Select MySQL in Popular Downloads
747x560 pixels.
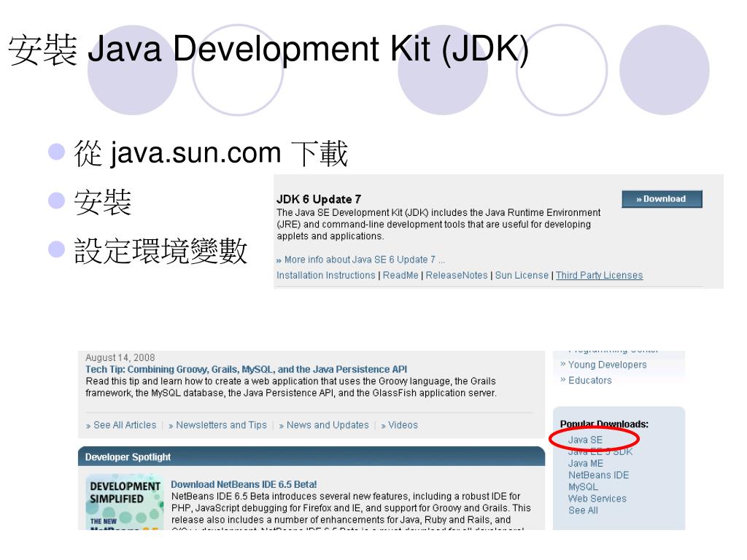coord(583,486)
